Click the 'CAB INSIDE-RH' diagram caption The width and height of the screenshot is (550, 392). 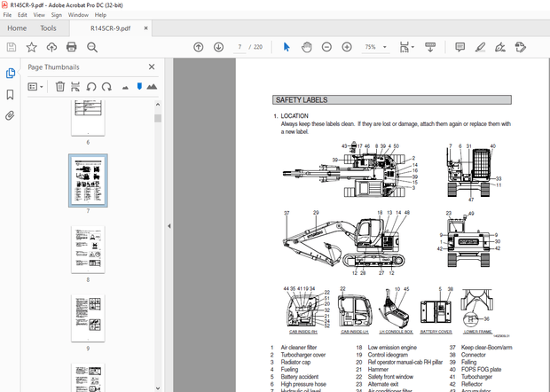pyautogui.click(x=303, y=332)
